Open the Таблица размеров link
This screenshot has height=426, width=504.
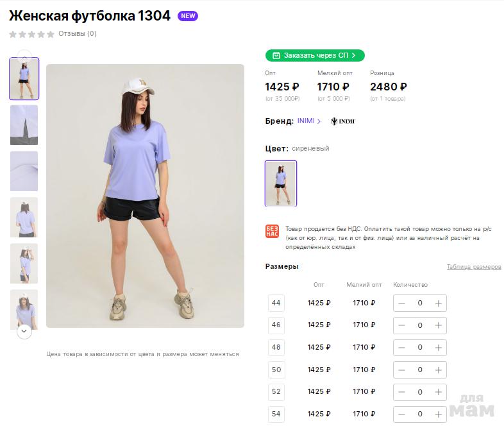pos(473,267)
